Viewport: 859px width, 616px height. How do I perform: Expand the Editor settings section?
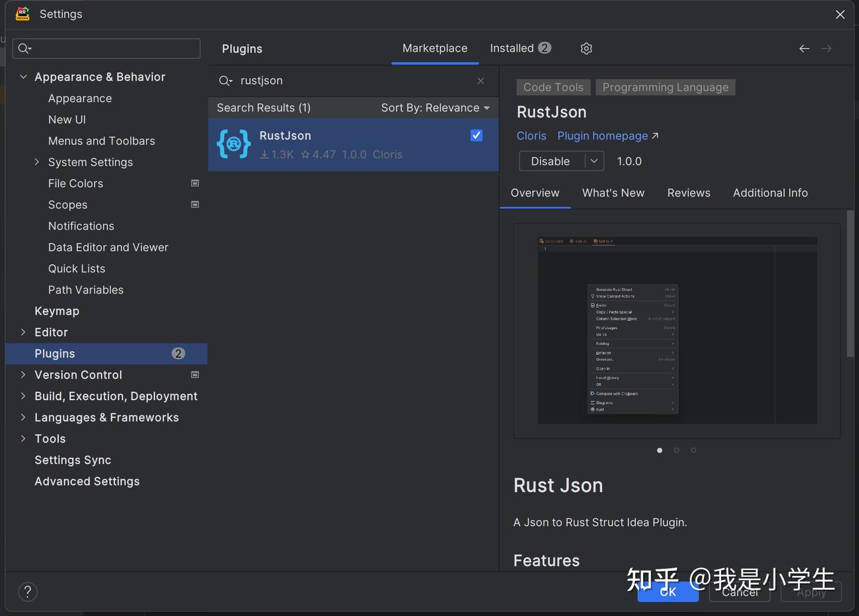point(23,332)
